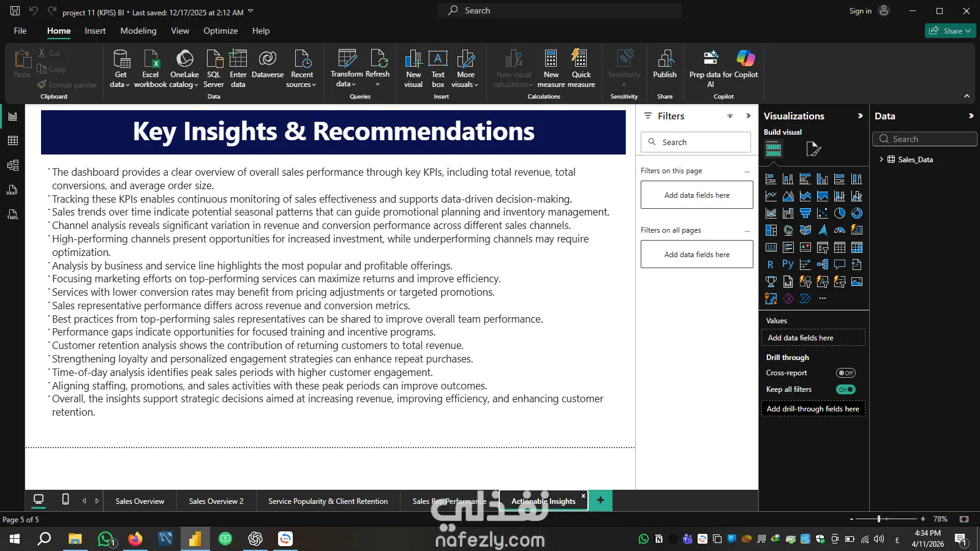Click zoom out minus button
980x551 pixels.
coord(851,519)
